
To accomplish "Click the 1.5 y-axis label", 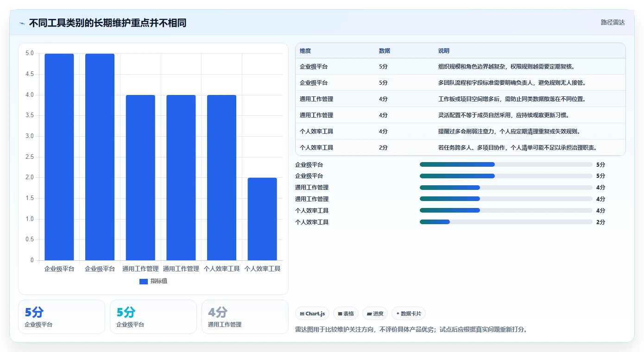I will tap(29, 198).
